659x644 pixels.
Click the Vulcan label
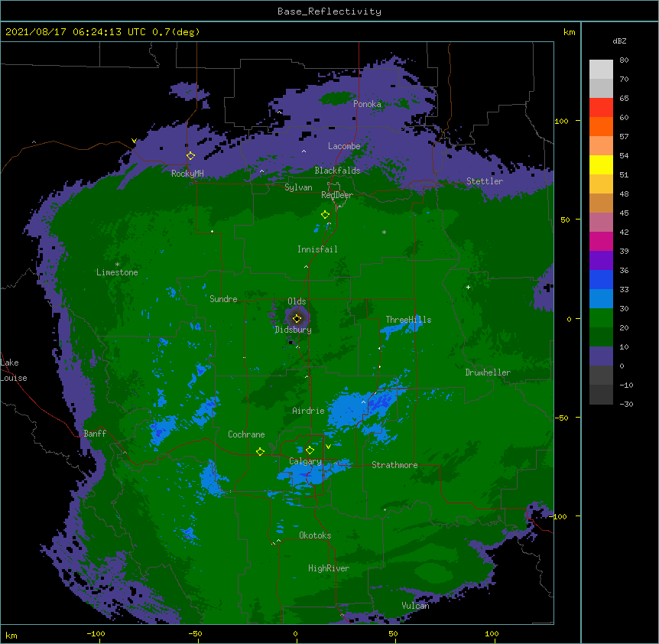415,606
